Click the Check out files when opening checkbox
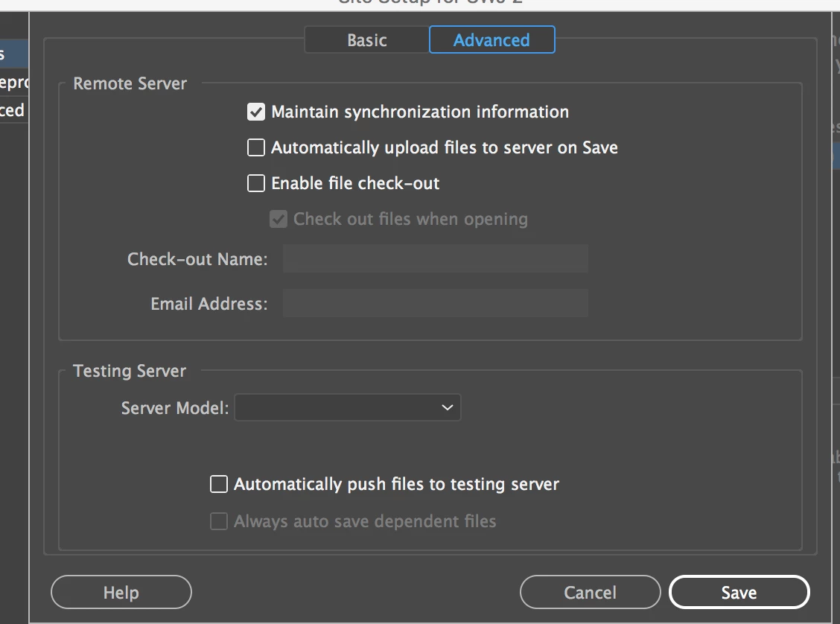This screenshot has height=624, width=840. click(279, 219)
